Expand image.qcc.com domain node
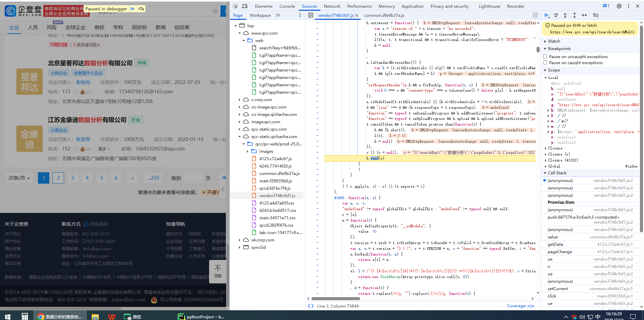Viewport: 644px width, 320px height. click(x=240, y=122)
